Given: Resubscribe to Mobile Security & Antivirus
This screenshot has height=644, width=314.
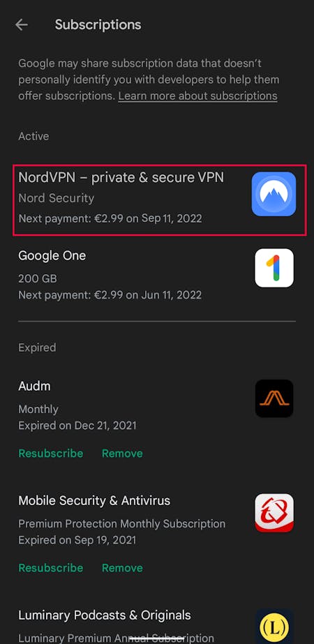Looking at the screenshot, I should coord(50,568).
